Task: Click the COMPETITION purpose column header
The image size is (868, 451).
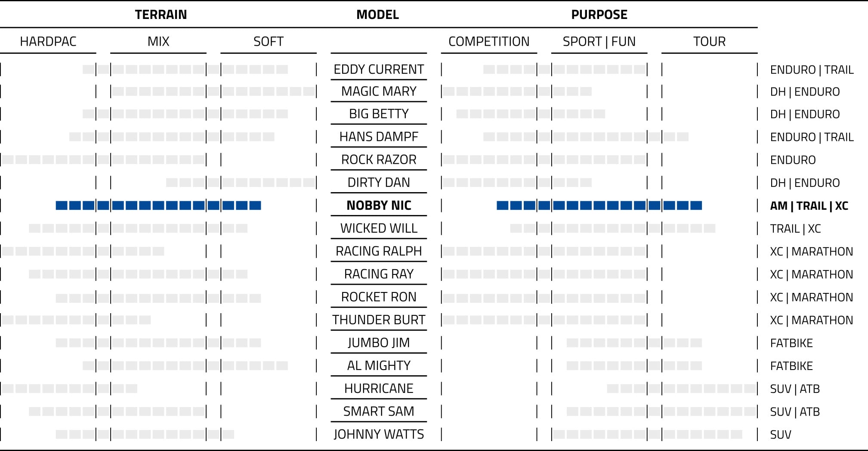Action: (x=489, y=41)
